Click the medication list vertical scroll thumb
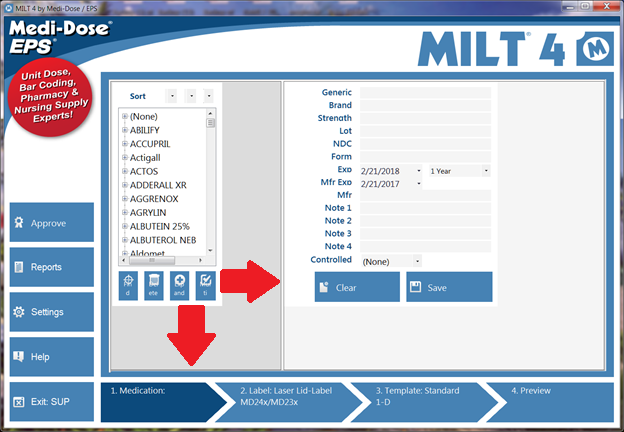 pos(211,123)
